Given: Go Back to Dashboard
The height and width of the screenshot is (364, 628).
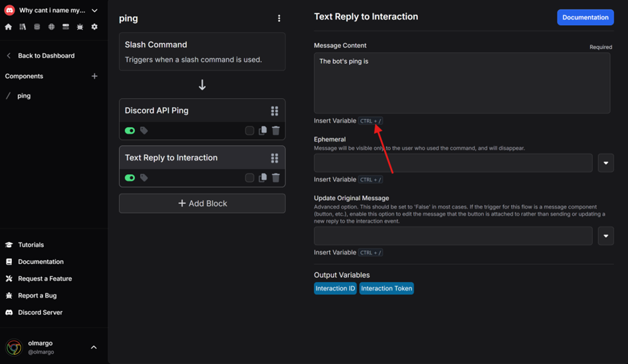Looking at the screenshot, I should [x=41, y=56].
